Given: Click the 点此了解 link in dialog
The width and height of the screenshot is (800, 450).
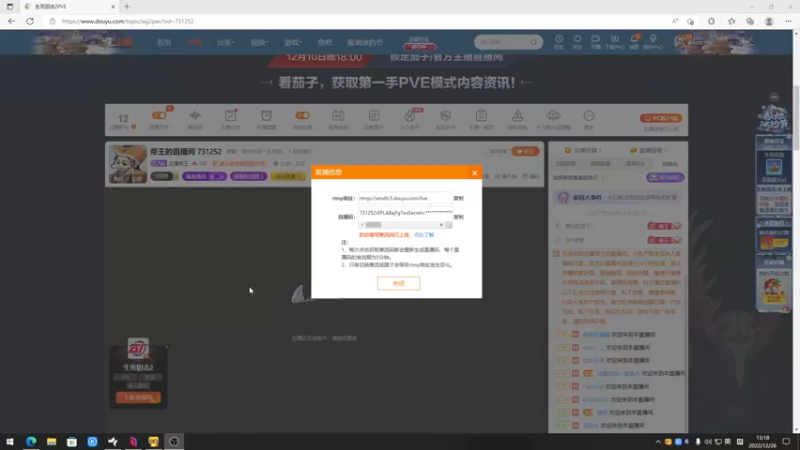Looking at the screenshot, I should [424, 235].
